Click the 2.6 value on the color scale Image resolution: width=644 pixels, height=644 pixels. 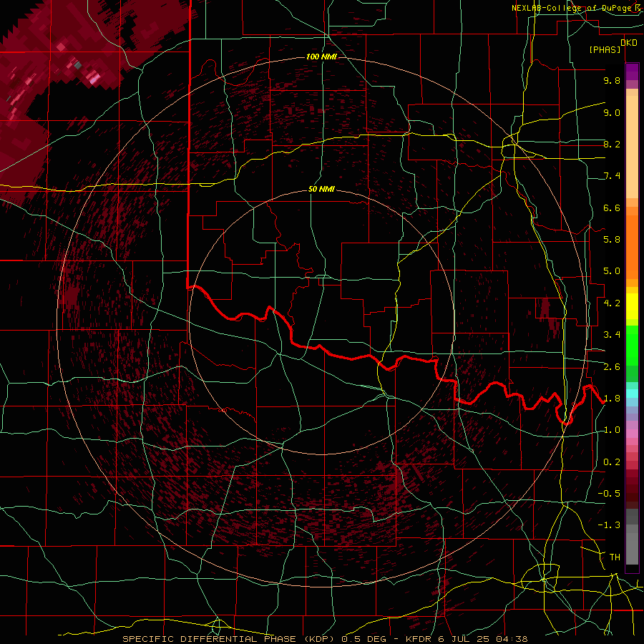[x=612, y=367]
